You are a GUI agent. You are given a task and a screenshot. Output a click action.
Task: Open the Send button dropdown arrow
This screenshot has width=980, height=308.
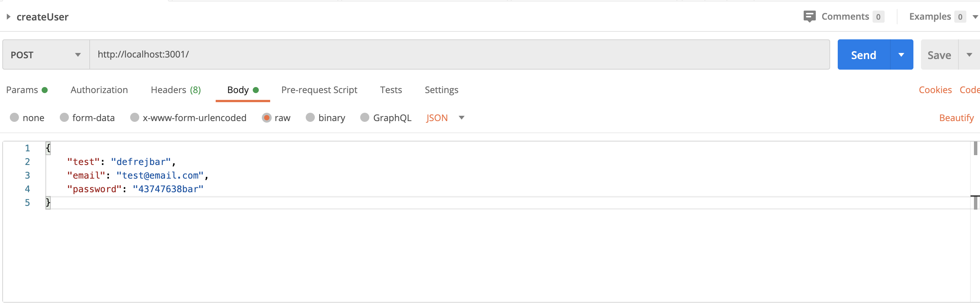(901, 55)
